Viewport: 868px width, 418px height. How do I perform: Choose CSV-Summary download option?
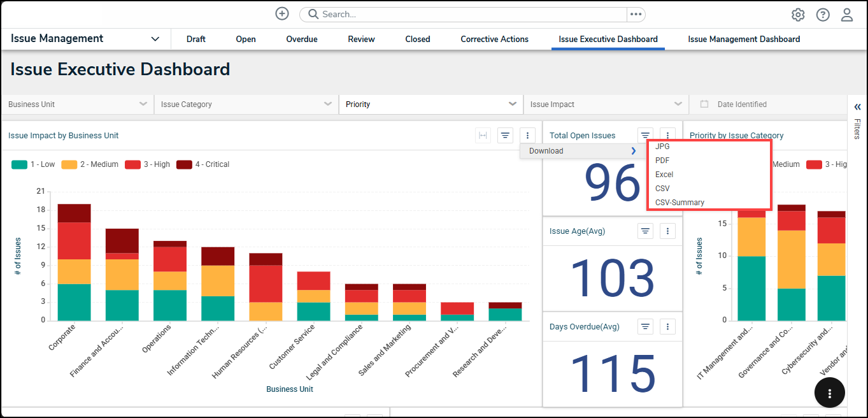pos(679,203)
